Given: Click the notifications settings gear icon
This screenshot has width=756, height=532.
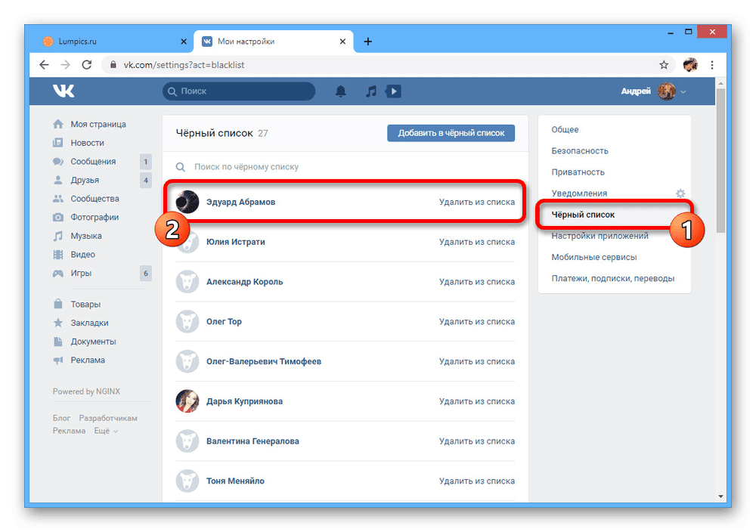Looking at the screenshot, I should click(x=680, y=193).
